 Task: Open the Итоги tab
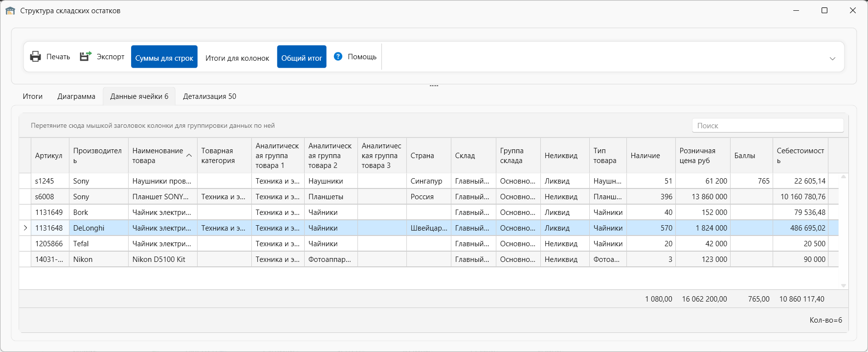point(33,96)
